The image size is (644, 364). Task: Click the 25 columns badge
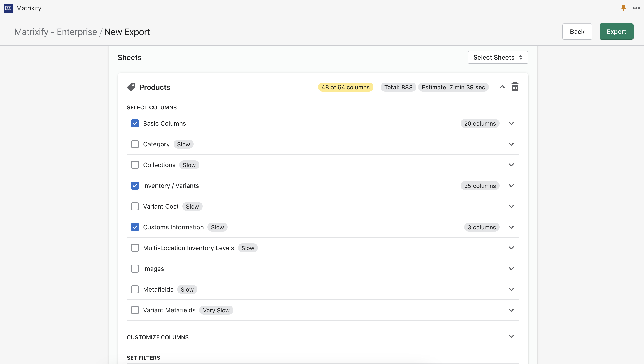pos(480,186)
